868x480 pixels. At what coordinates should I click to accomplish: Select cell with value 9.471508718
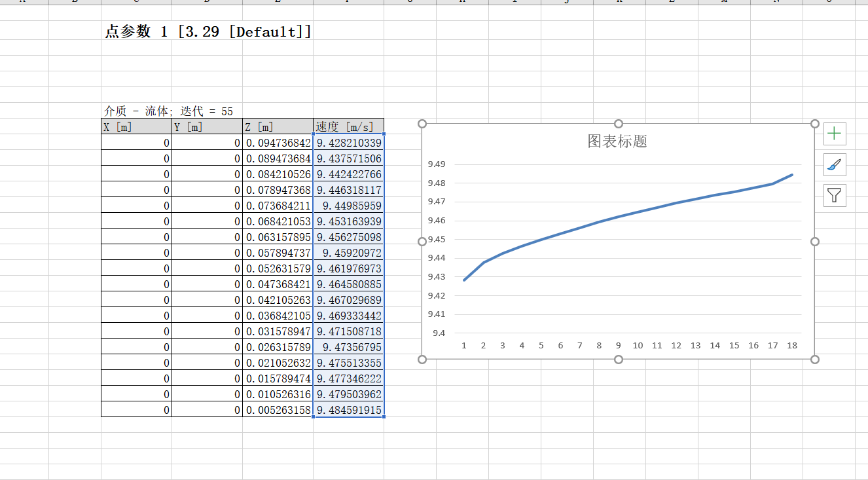coord(348,331)
